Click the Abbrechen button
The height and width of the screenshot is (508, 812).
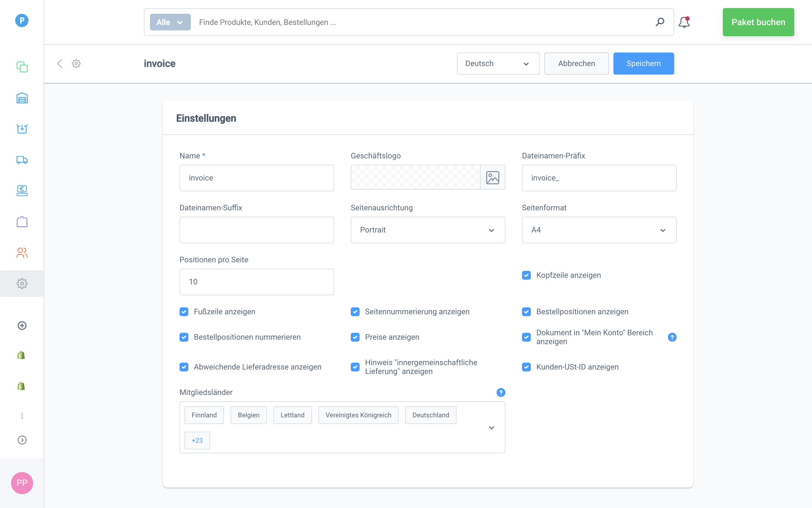[576, 64]
